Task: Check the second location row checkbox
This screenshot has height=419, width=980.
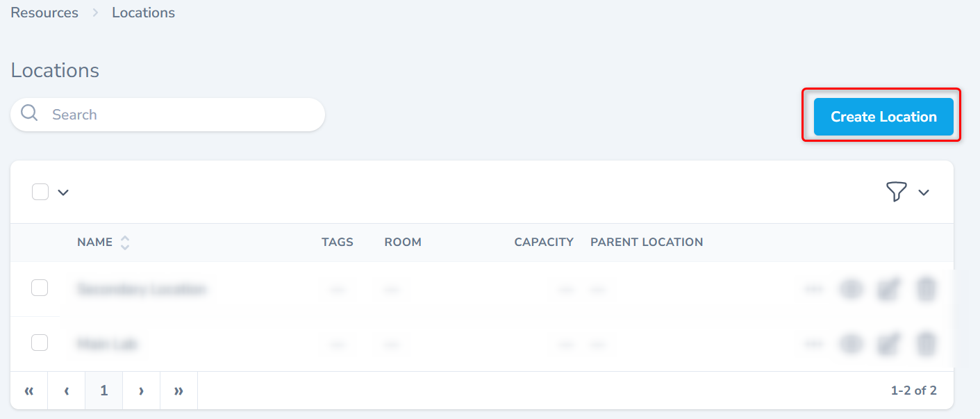Action: (40, 343)
